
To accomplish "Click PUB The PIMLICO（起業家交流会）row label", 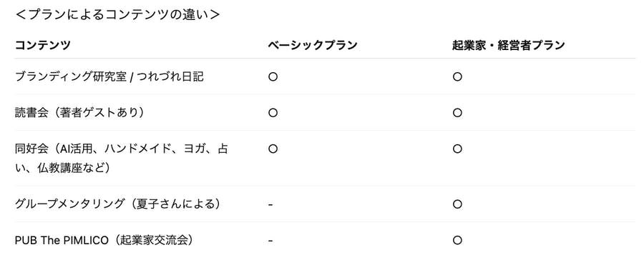I will [104, 240].
